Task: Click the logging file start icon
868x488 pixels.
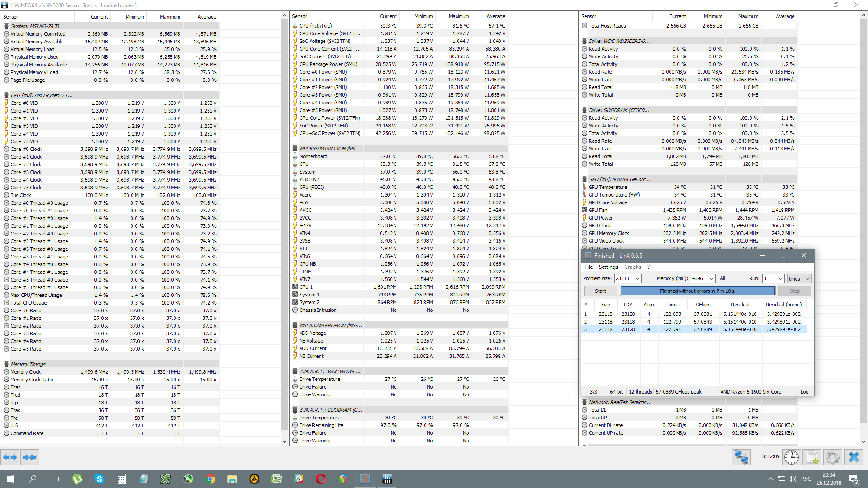Action: tap(812, 457)
